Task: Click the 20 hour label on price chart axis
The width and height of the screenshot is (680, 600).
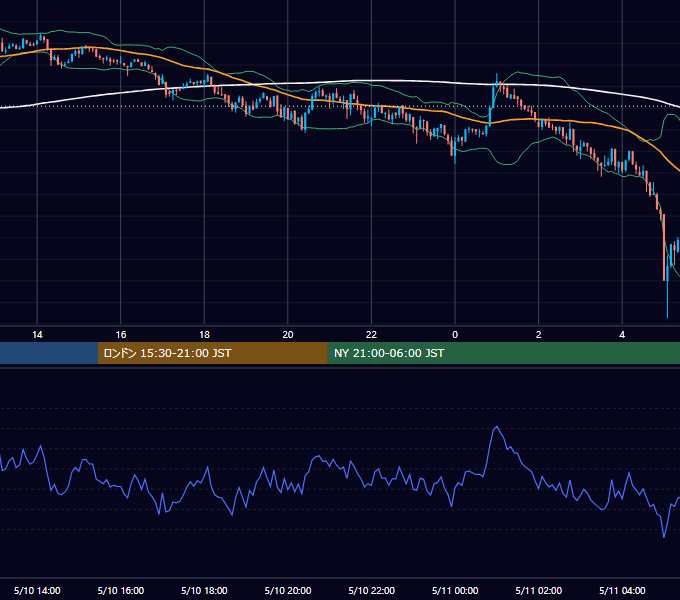Action: (x=288, y=335)
